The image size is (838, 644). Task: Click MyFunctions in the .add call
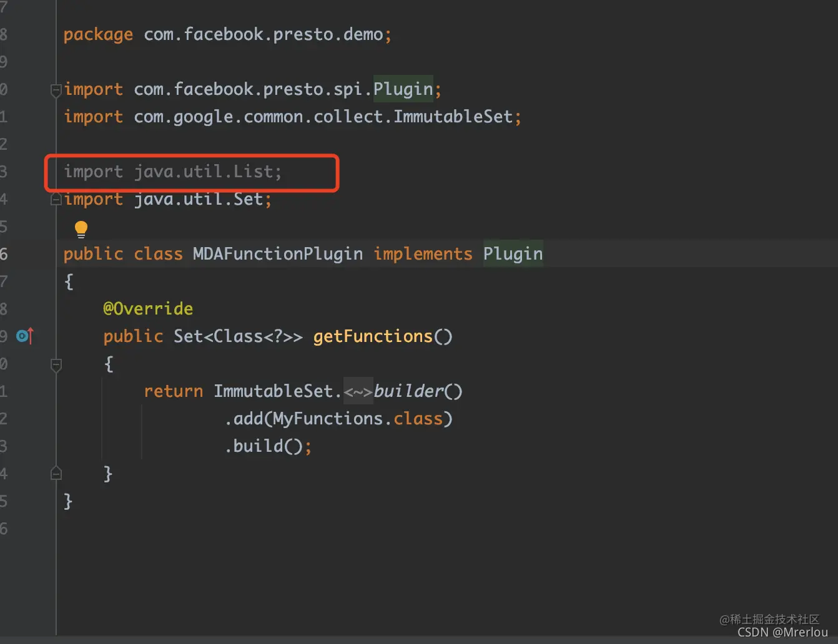click(x=328, y=419)
